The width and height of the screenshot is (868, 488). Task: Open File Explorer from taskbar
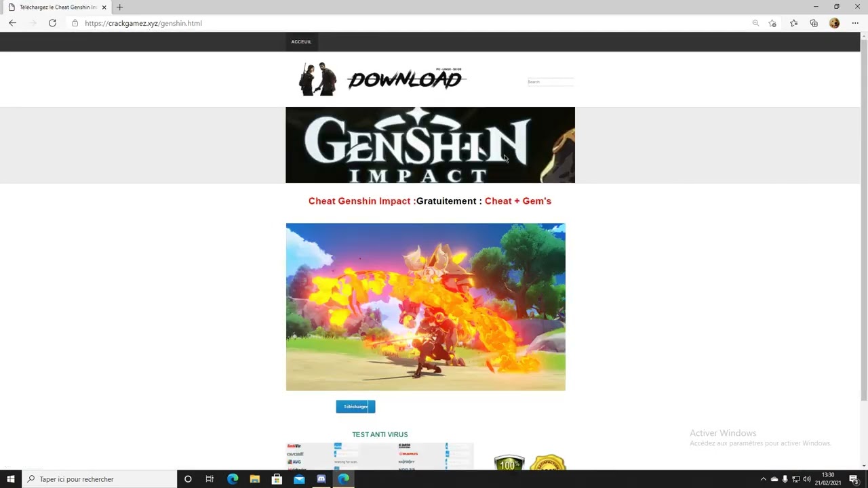coord(255,479)
